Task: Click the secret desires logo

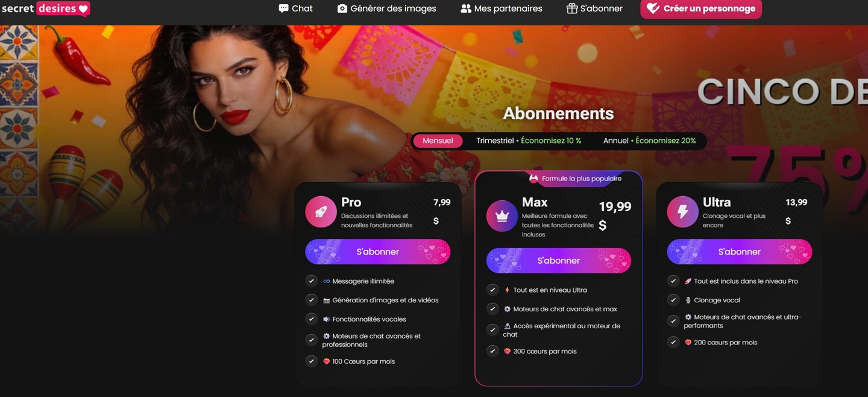Action: 45,8
